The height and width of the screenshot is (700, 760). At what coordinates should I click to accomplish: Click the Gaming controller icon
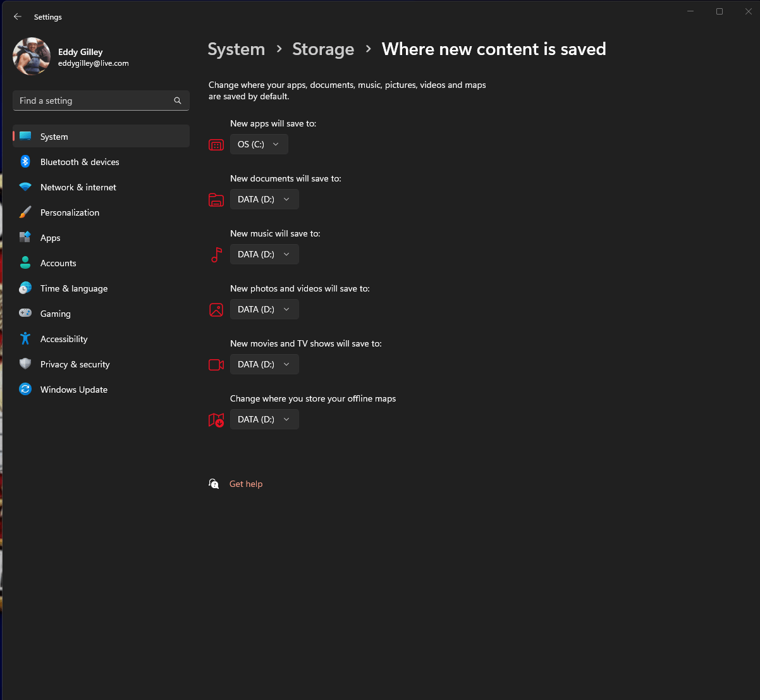pyautogui.click(x=25, y=314)
